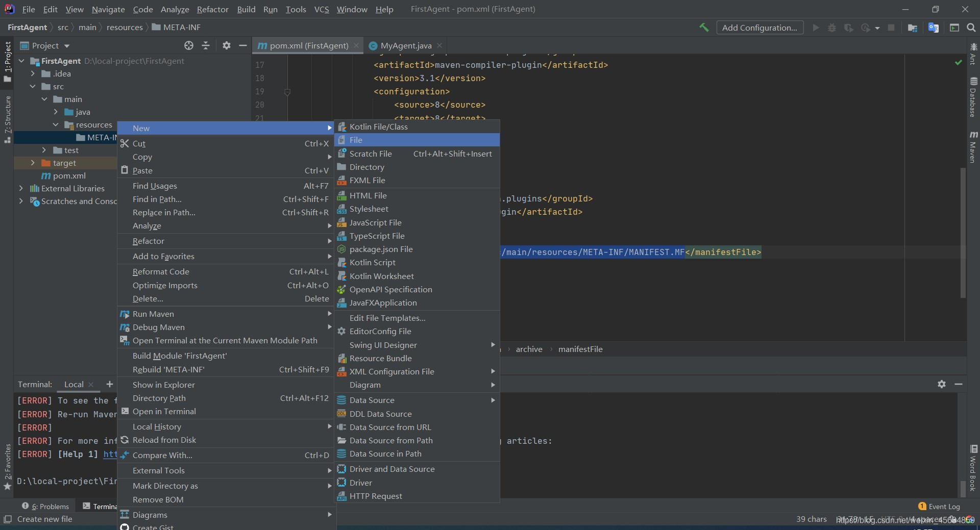Open the VCS menu in menu bar
The height and width of the screenshot is (530, 980).
(322, 9)
